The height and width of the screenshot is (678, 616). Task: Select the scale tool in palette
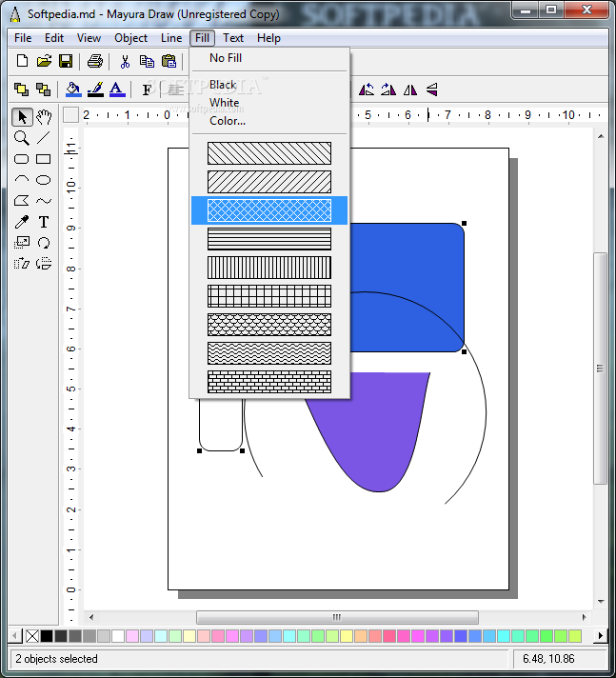[22, 243]
